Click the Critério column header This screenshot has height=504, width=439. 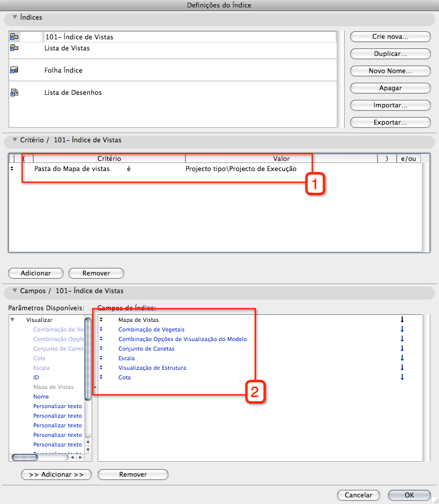tap(109, 158)
